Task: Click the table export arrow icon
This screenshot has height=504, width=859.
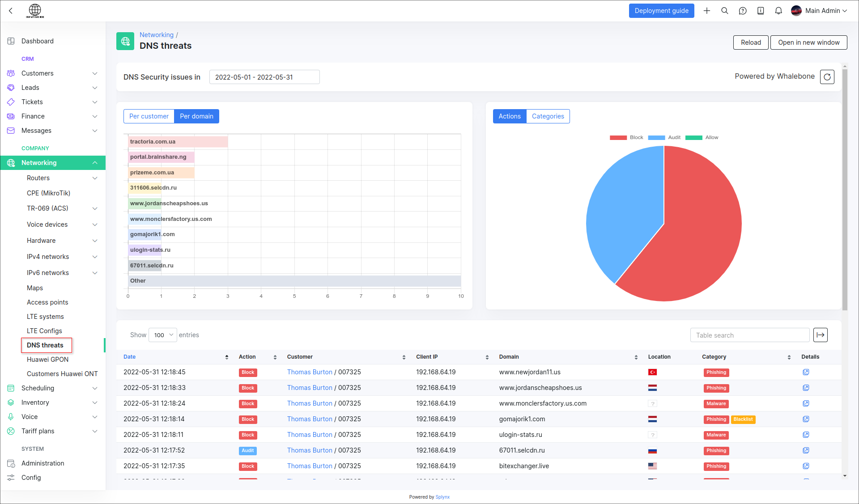Action: pyautogui.click(x=821, y=335)
